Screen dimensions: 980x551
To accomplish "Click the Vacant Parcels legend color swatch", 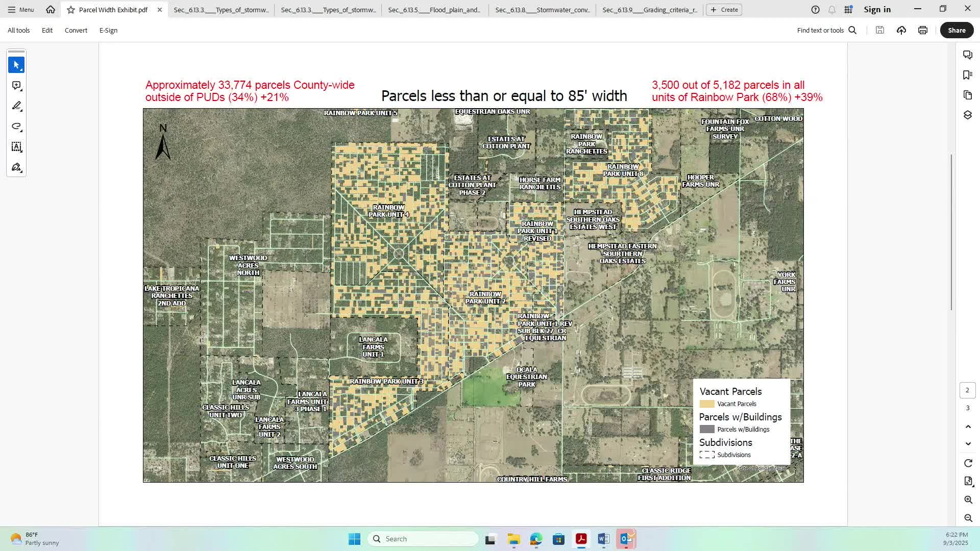I will (x=707, y=404).
